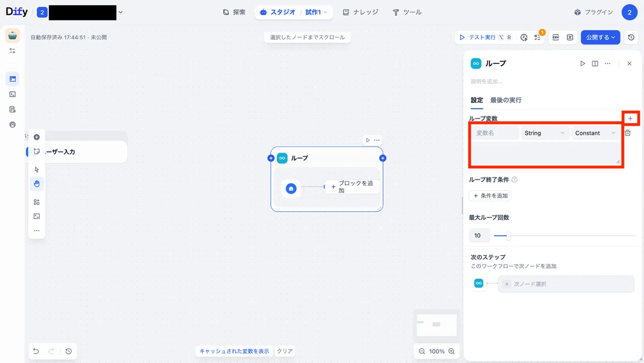
Task: Open the run history clock icon
Action: 524,38
